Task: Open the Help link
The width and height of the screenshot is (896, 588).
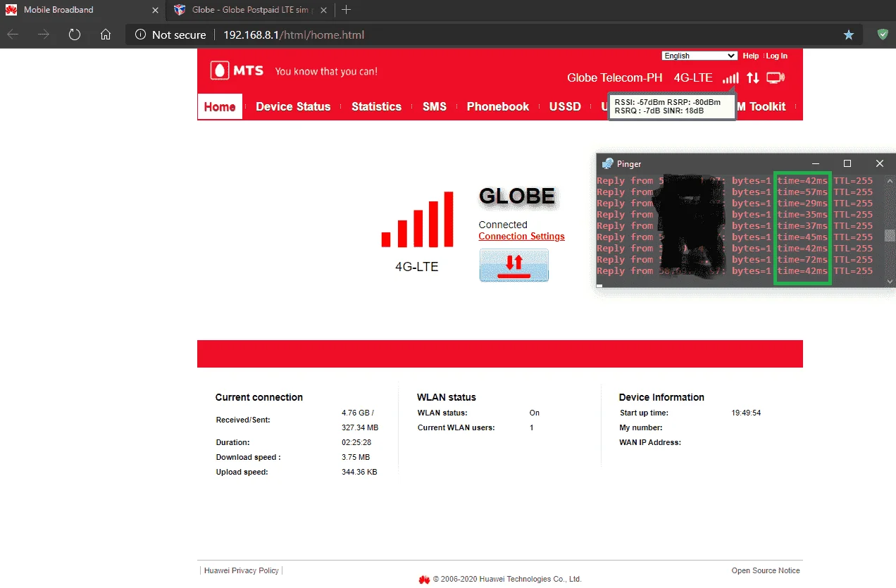Action: [751, 56]
